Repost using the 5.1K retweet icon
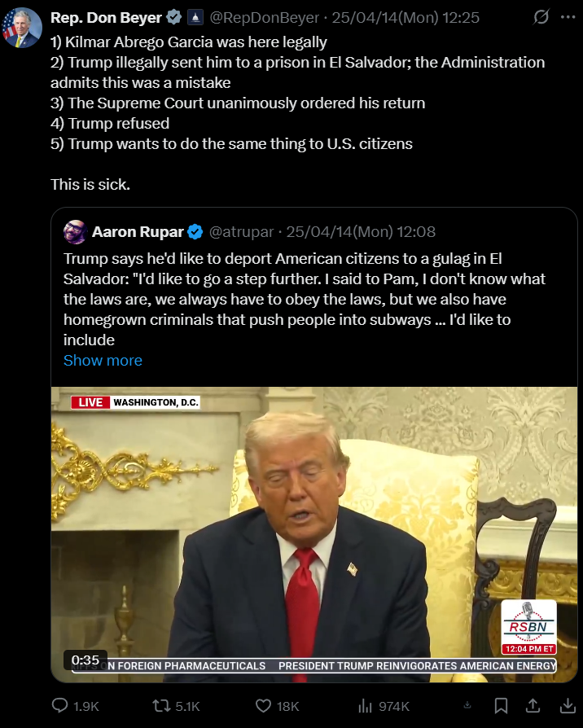Screen dimensions: 583x728 (x=176, y=706)
